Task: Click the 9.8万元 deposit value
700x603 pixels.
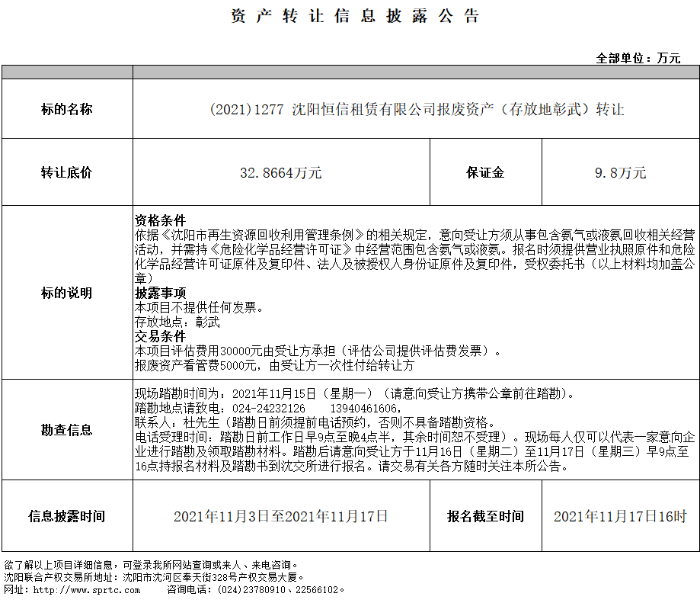Action: coord(620,173)
